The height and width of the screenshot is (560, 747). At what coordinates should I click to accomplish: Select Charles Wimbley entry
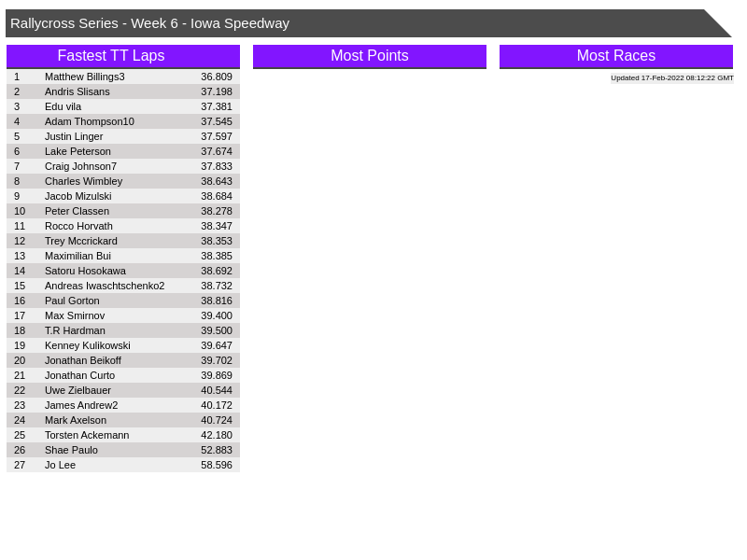[83, 181]
